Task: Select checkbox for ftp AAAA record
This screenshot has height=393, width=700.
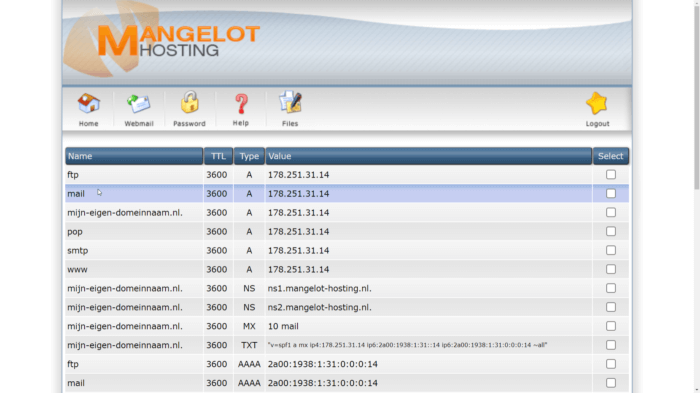Action: 611,364
